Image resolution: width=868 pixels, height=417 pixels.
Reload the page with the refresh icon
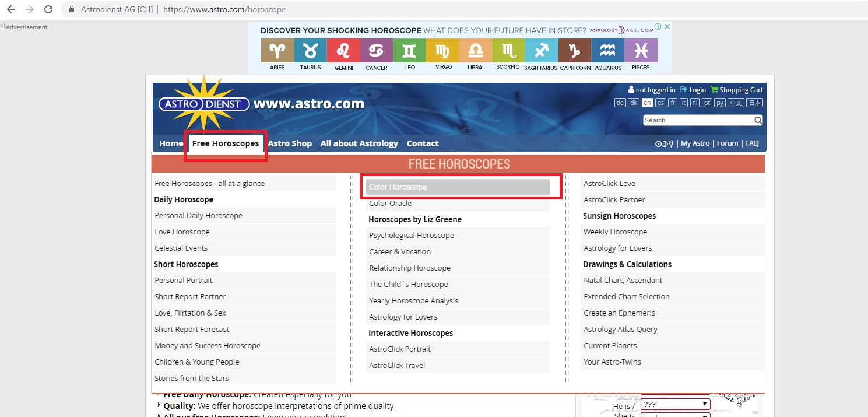point(48,9)
